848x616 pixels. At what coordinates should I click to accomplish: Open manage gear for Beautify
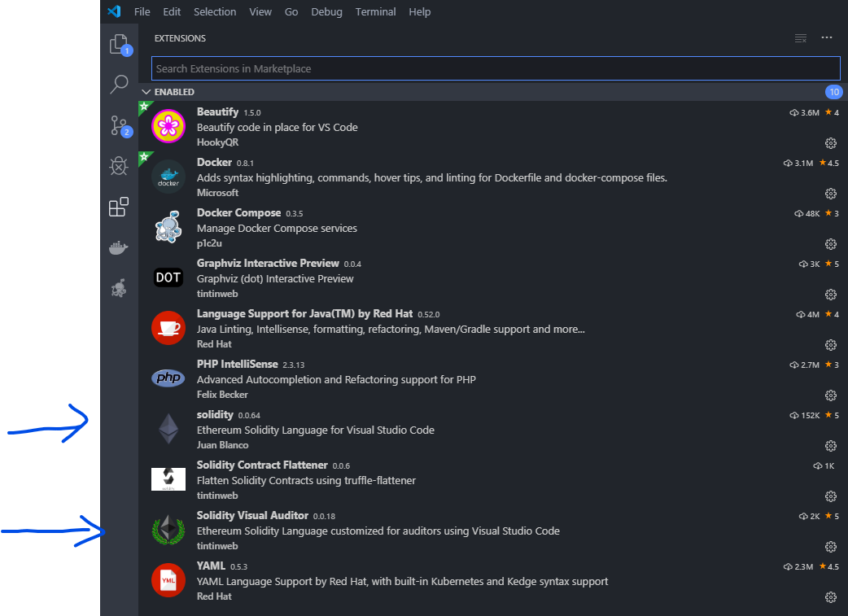pos(831,143)
